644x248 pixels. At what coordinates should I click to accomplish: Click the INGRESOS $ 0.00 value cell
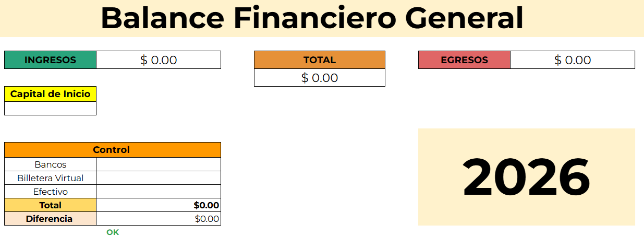(x=159, y=60)
